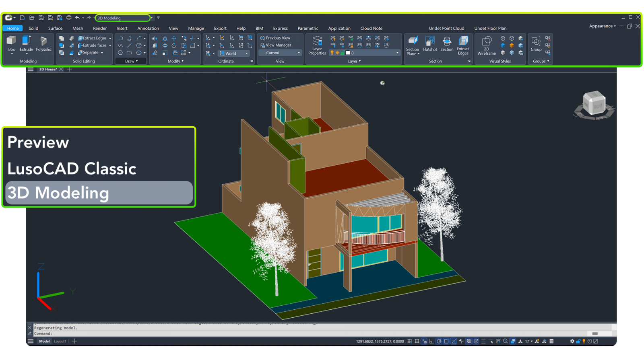
Task: Go to the Render tab
Action: pyautogui.click(x=100, y=28)
